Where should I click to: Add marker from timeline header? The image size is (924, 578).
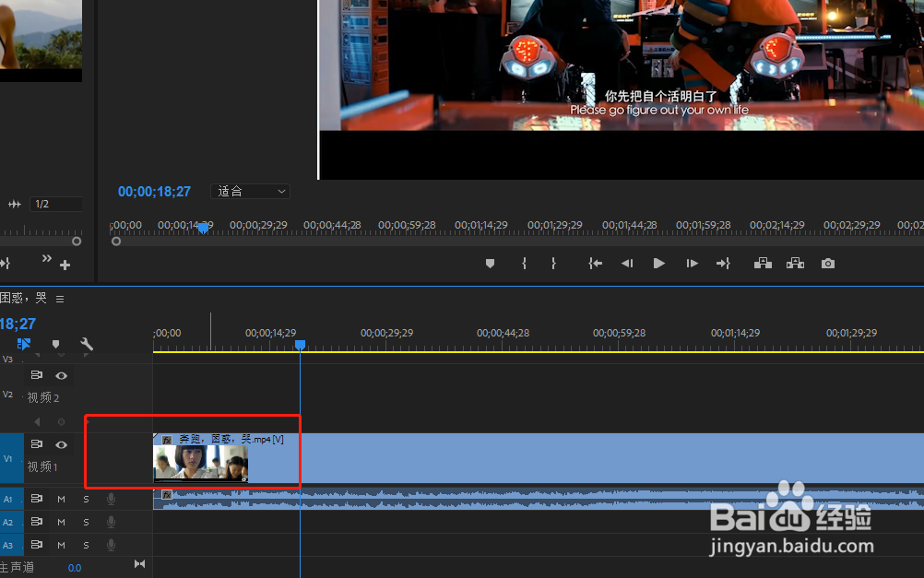[55, 344]
